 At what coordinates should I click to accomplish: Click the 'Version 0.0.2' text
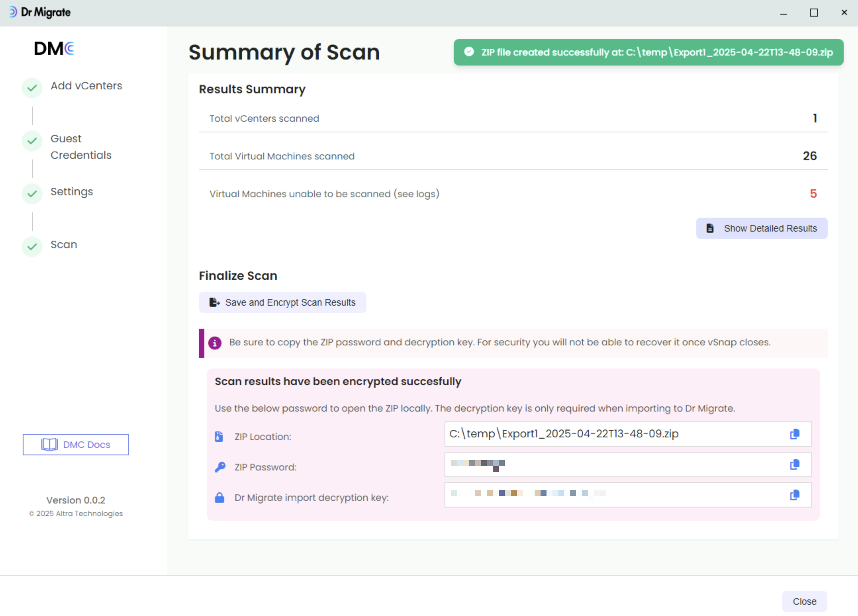76,500
